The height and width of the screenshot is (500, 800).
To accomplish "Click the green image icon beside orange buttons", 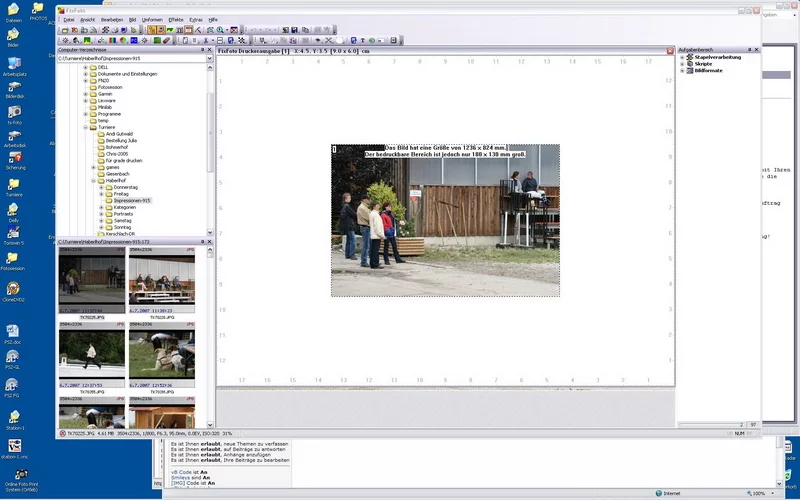I will point(170,30).
